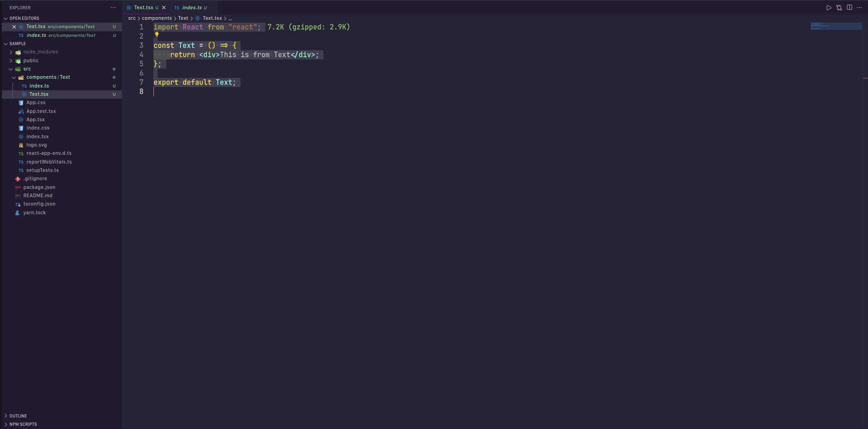Close Text.tsx in the Open Editors list
The image size is (868, 429).
(14, 27)
